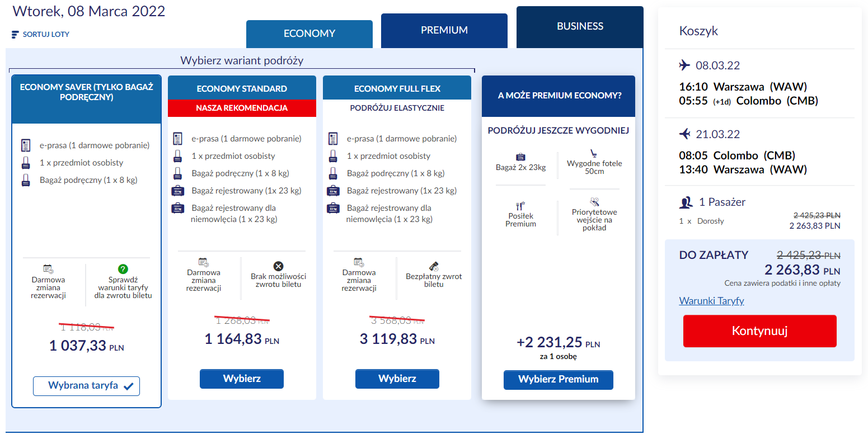Image resolution: width=868 pixels, height=439 pixels.
Task: Switch to the PREMIUM tab
Action: coord(444,30)
